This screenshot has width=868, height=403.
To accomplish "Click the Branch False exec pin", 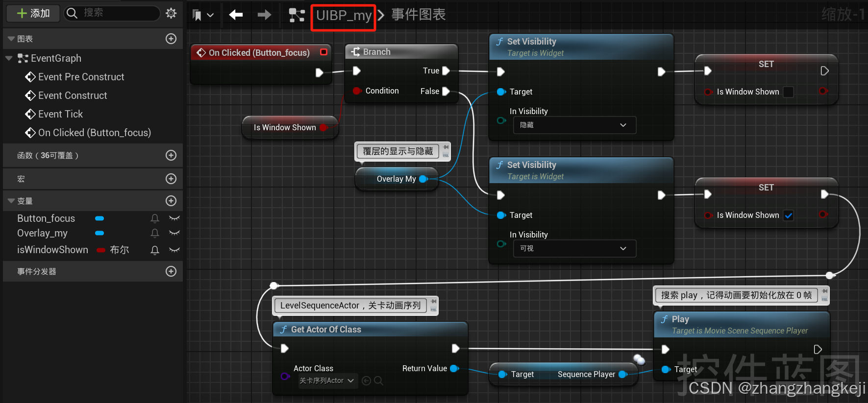I will point(446,91).
